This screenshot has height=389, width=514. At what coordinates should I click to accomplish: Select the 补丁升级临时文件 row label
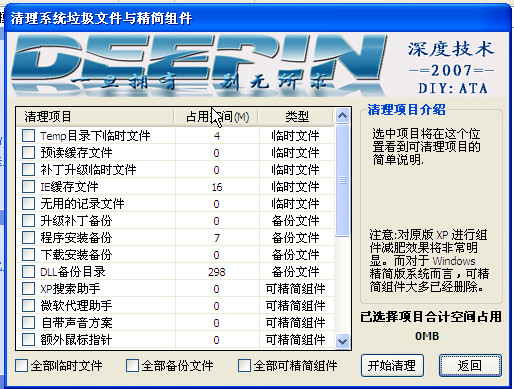click(88, 170)
